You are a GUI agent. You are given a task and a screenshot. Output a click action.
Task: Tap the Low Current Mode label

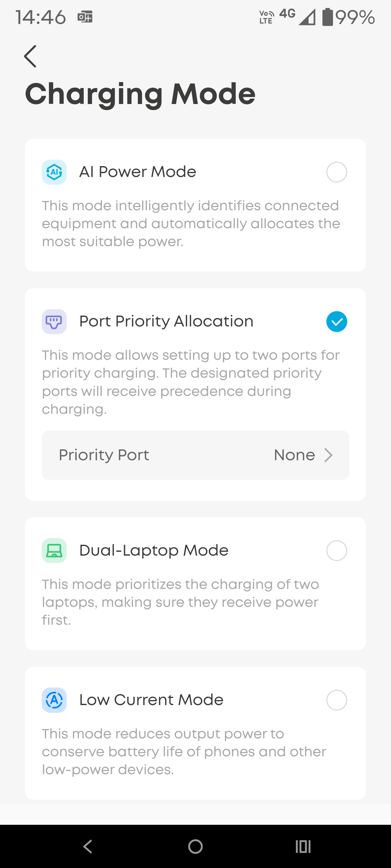[x=151, y=700]
